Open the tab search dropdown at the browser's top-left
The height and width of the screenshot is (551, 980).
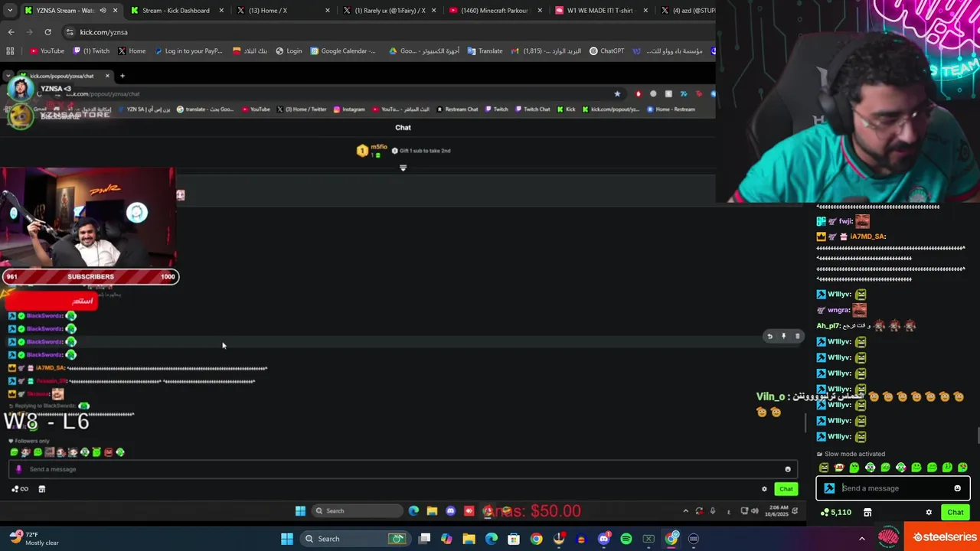(9, 11)
